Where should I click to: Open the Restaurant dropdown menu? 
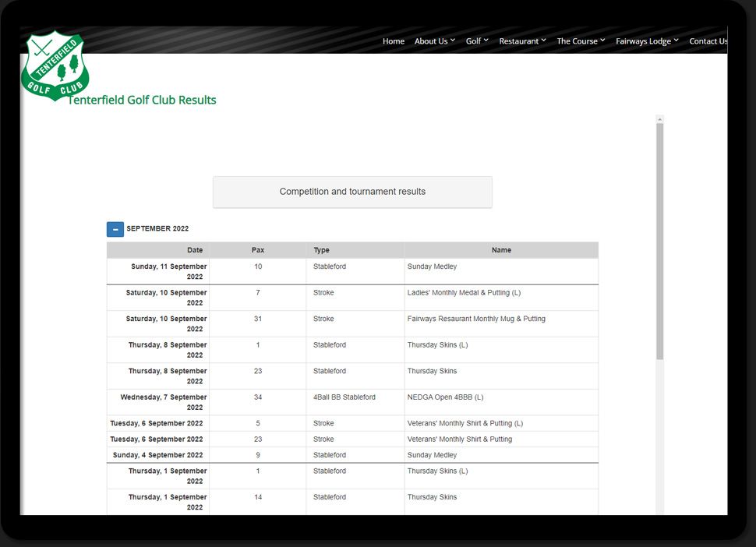(x=522, y=41)
